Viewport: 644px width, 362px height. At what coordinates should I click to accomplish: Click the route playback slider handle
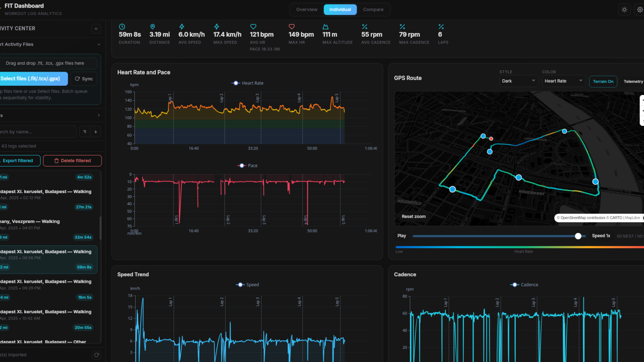tap(578, 236)
